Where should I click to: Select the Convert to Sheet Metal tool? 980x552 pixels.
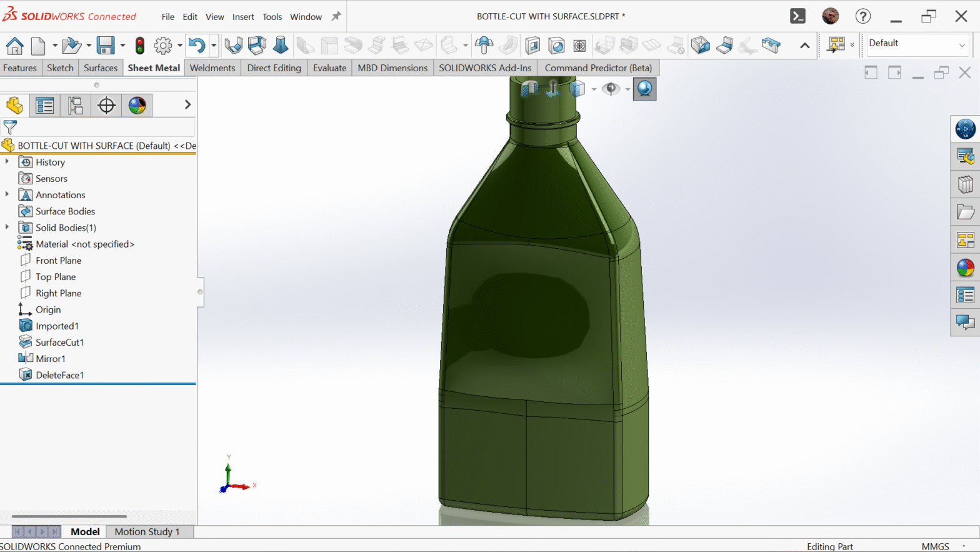[257, 46]
